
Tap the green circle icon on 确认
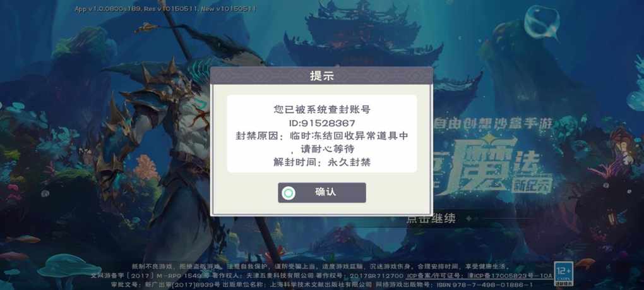coord(289,193)
